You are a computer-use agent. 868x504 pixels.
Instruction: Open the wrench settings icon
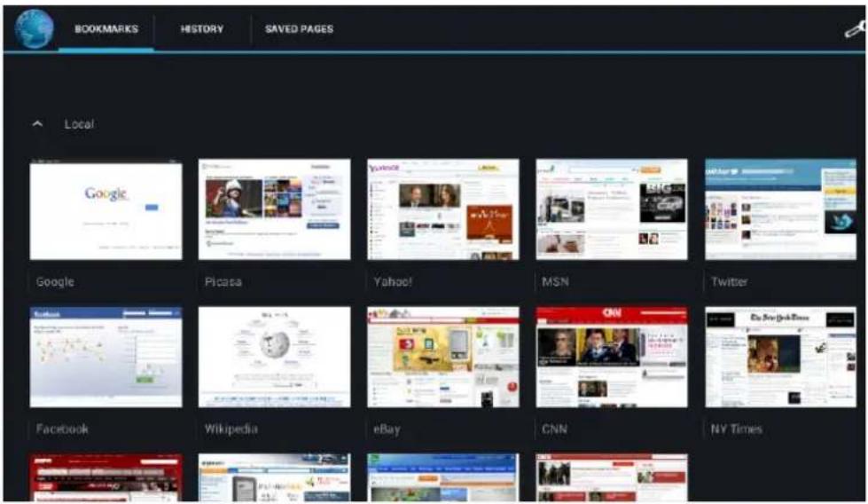[x=854, y=28]
